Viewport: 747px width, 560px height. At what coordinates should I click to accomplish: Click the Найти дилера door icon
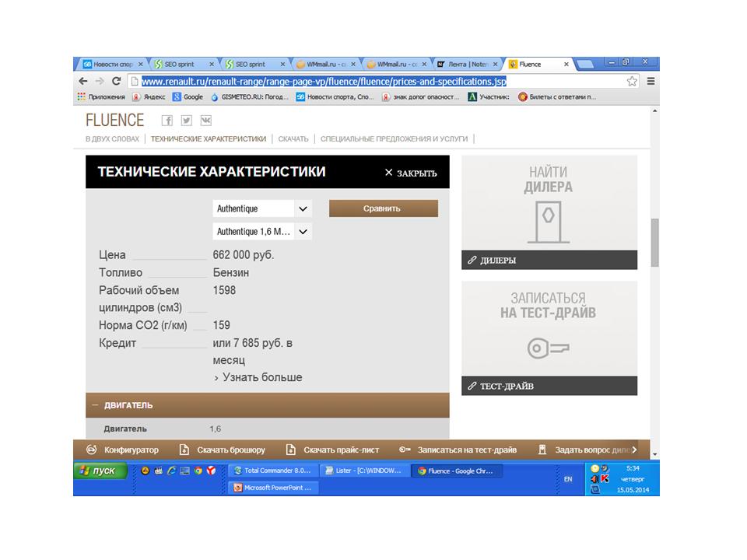549,222
